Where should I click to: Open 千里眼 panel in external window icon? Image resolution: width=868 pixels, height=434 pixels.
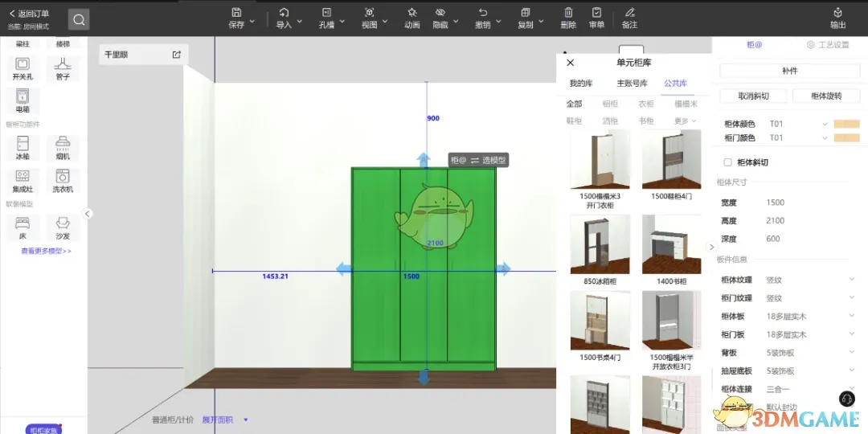coord(177,55)
